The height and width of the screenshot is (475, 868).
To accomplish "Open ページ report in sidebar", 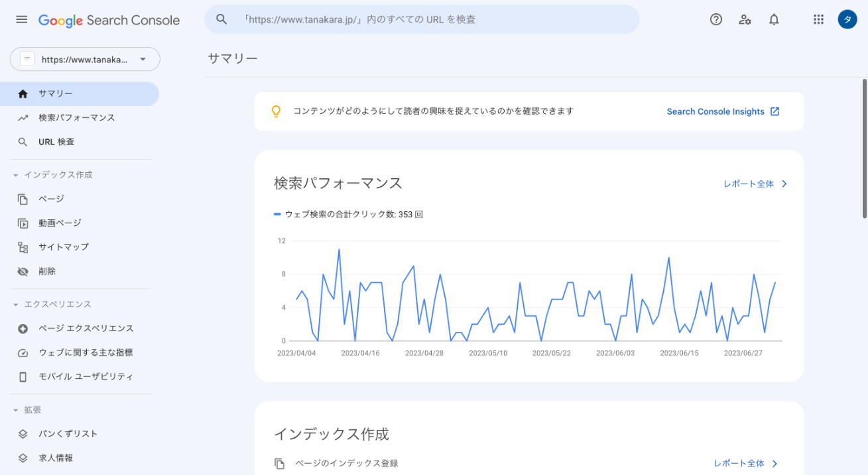I will [x=80, y=199].
